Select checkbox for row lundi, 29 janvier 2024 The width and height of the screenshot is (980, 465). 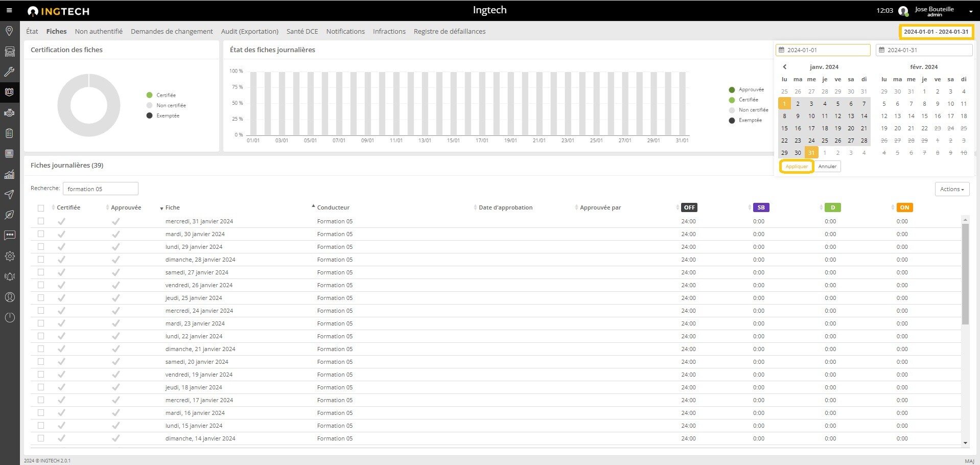point(41,247)
